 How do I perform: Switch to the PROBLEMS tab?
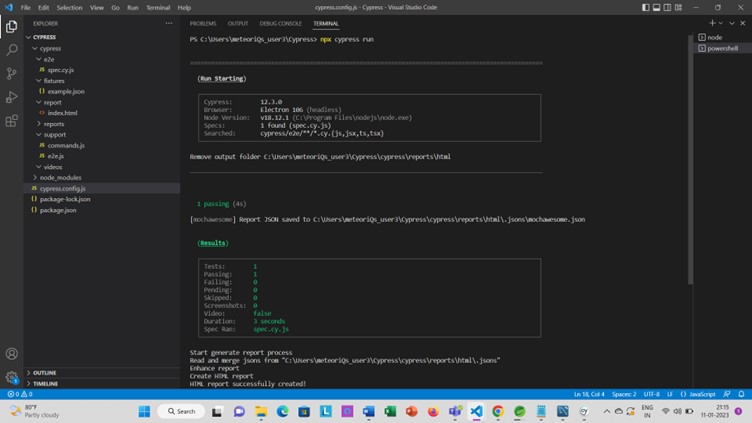(x=202, y=24)
